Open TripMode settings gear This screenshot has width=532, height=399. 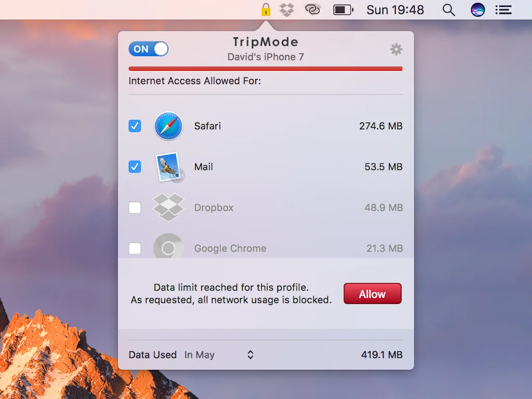click(x=396, y=49)
